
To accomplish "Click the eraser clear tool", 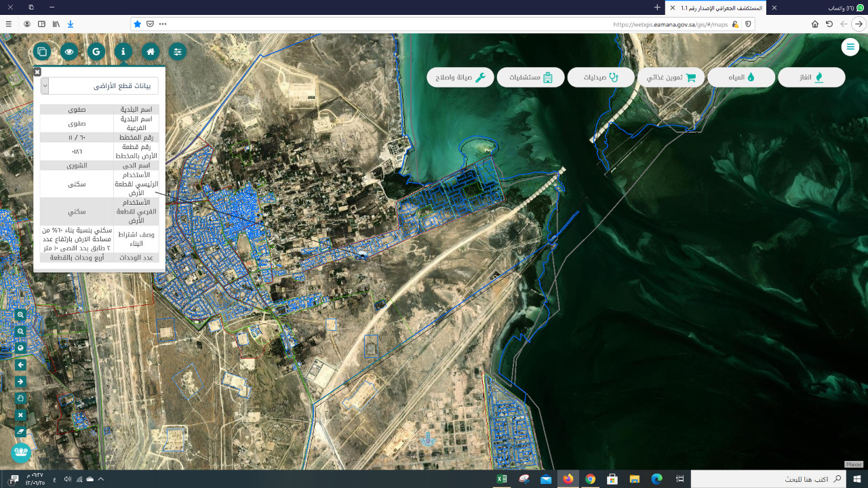I will (20, 431).
